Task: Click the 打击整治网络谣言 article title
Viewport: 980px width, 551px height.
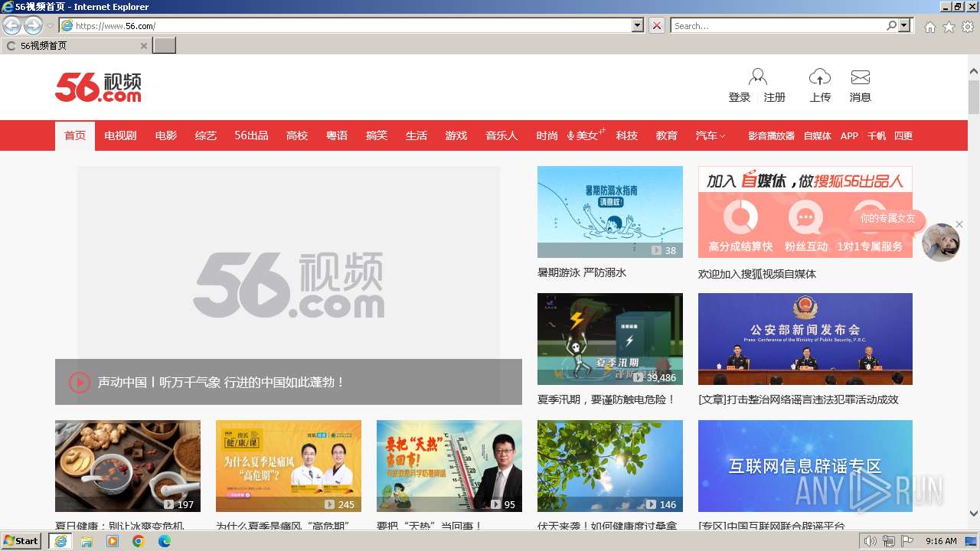Action: pos(799,399)
